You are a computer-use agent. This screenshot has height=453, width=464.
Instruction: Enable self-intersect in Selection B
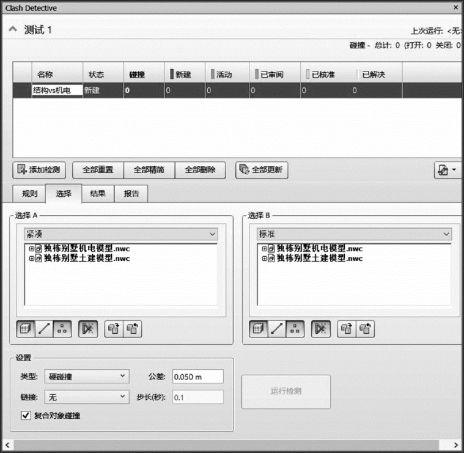point(321,329)
